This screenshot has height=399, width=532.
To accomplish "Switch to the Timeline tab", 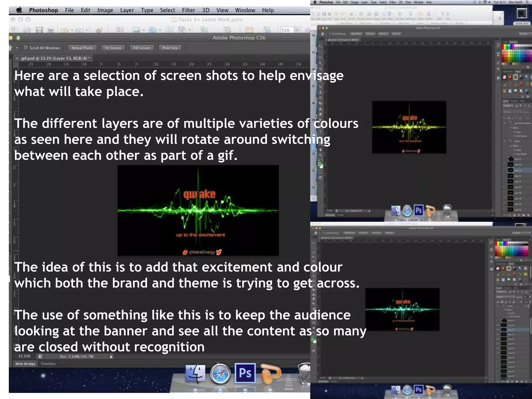I will [x=48, y=364].
